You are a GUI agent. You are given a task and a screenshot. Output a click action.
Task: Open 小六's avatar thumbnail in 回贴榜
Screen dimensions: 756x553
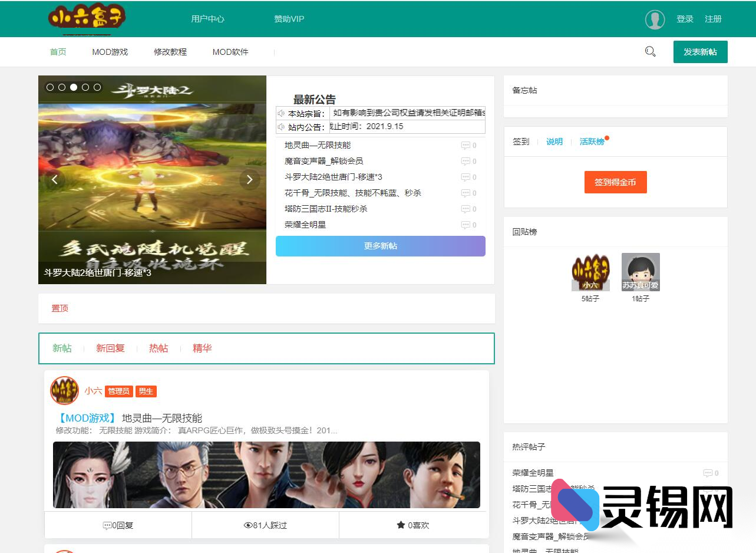click(590, 271)
